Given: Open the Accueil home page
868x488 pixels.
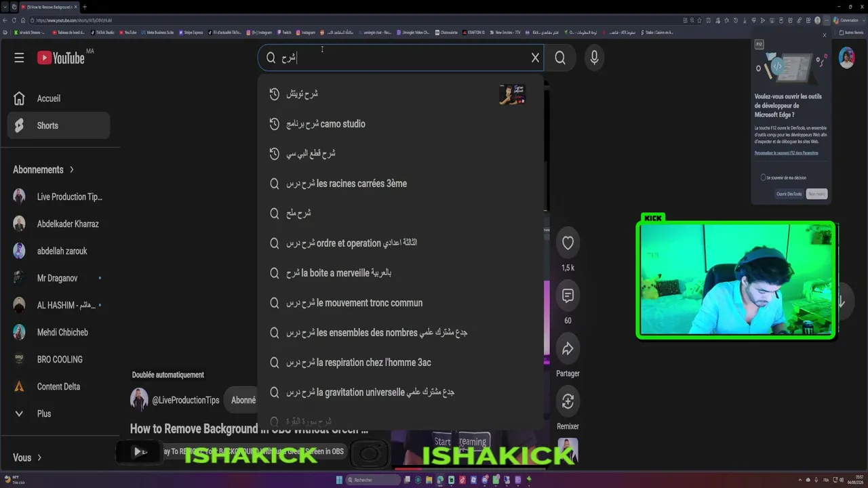Looking at the screenshot, I should [58, 98].
